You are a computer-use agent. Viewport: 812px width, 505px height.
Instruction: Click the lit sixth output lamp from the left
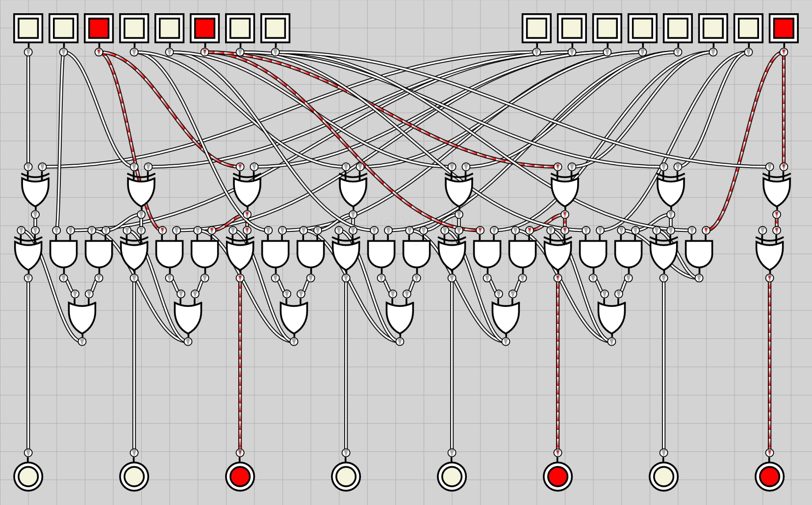coord(558,476)
